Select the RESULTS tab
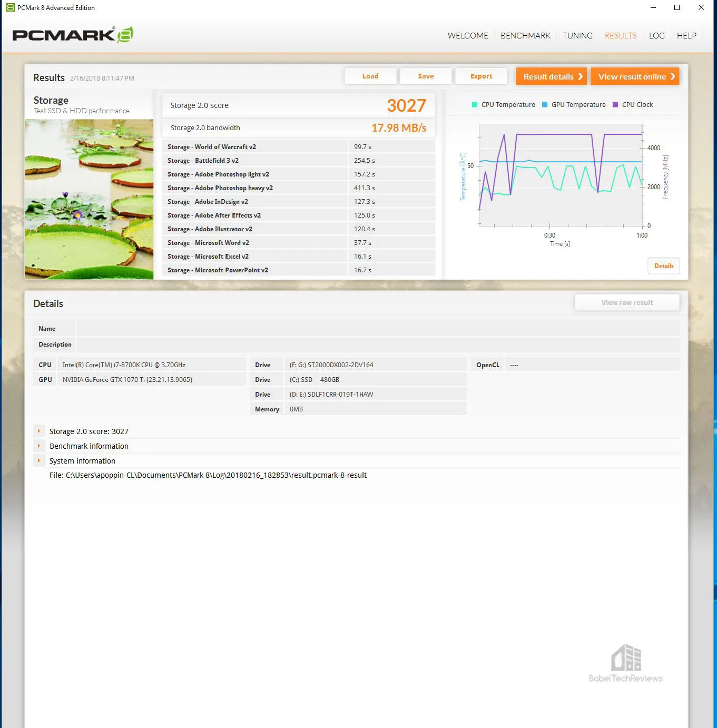The height and width of the screenshot is (728, 717). 621,36
